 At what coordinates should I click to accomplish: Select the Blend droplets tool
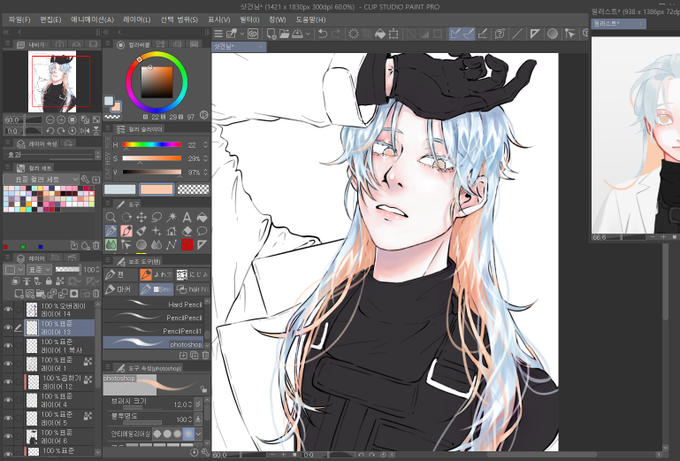[157, 245]
